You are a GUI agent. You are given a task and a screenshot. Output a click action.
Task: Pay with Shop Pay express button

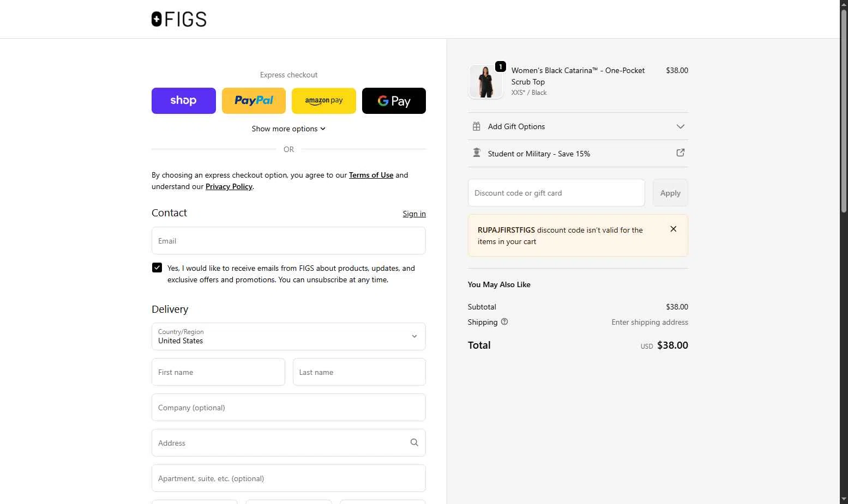click(183, 101)
